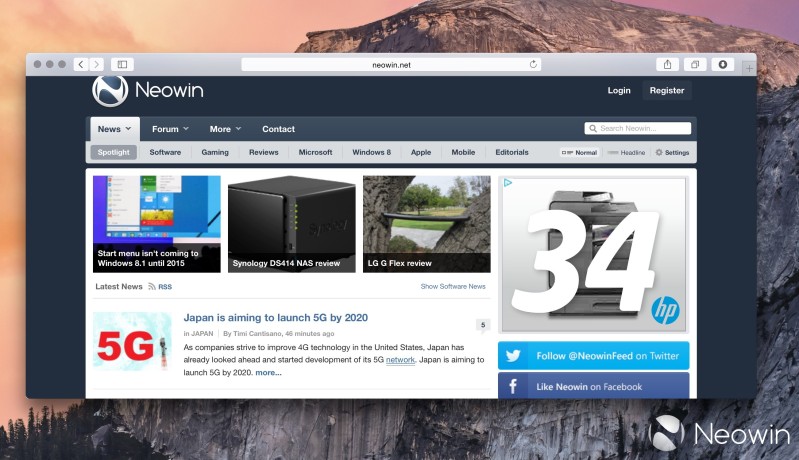This screenshot has height=460, width=799.
Task: Click the Safari forward arrow button
Action: click(94, 64)
